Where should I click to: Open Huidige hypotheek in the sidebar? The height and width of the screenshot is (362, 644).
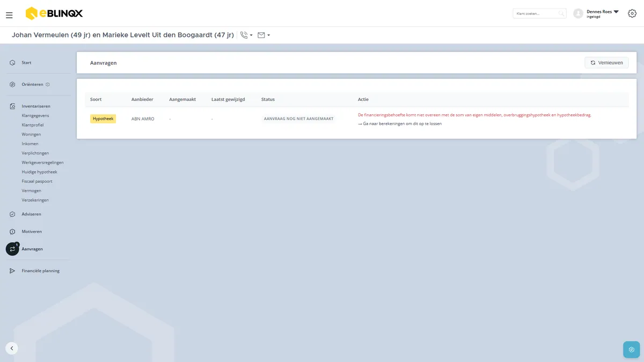tap(39, 172)
